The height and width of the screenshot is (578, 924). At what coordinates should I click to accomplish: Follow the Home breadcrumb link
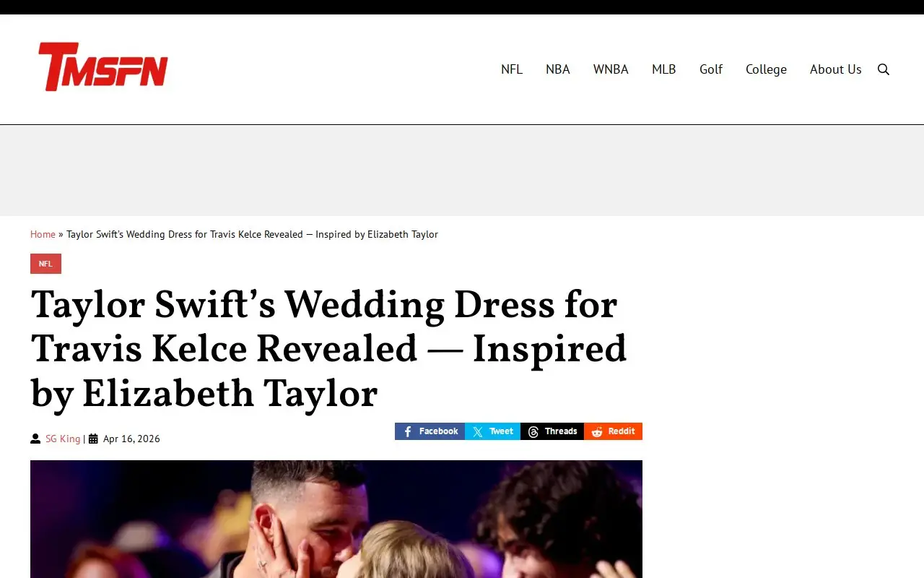[x=43, y=234]
